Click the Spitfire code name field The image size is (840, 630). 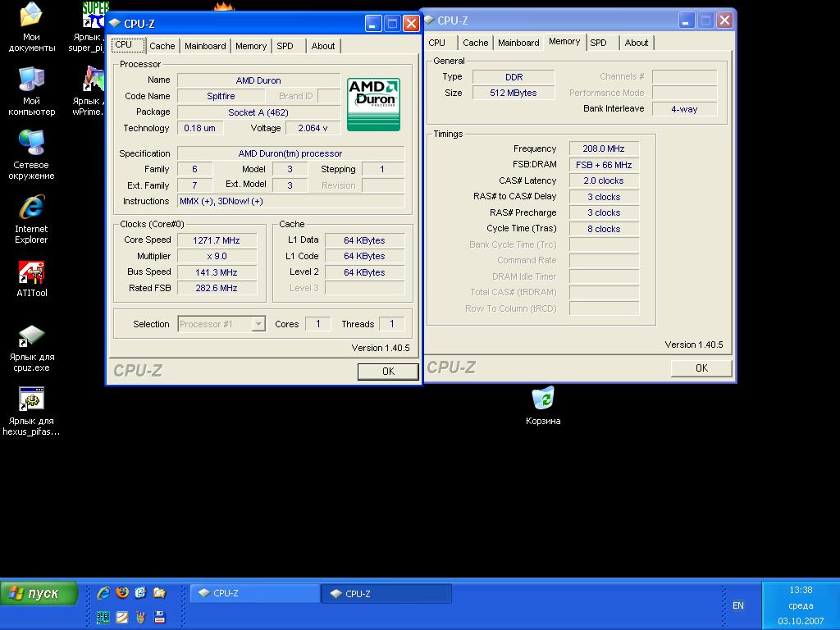(x=221, y=97)
